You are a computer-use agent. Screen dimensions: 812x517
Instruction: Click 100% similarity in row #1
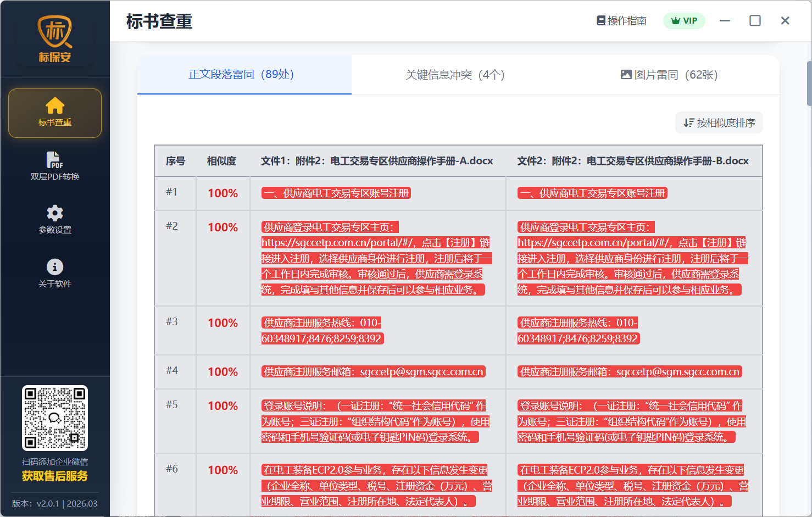[x=223, y=193]
